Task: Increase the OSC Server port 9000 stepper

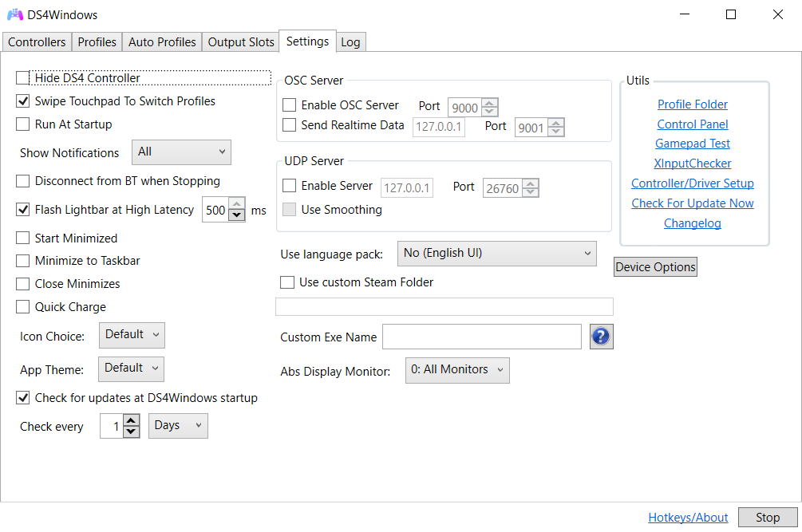Action: 489,103
